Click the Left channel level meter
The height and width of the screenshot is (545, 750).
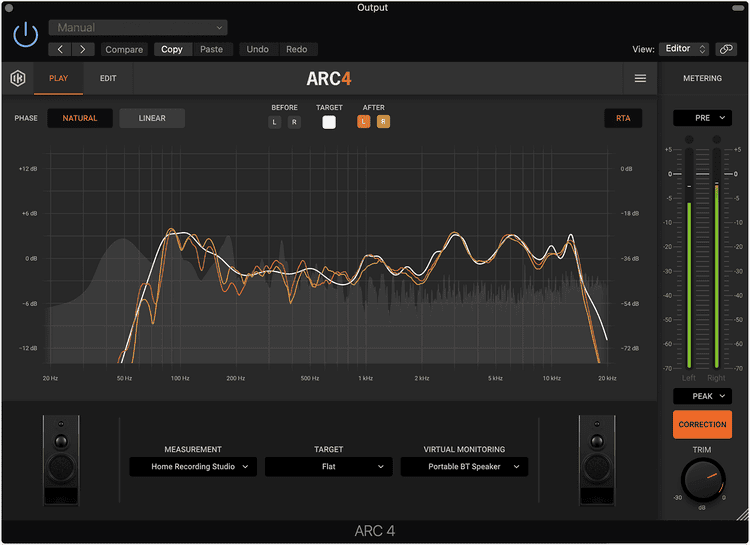tap(689, 258)
